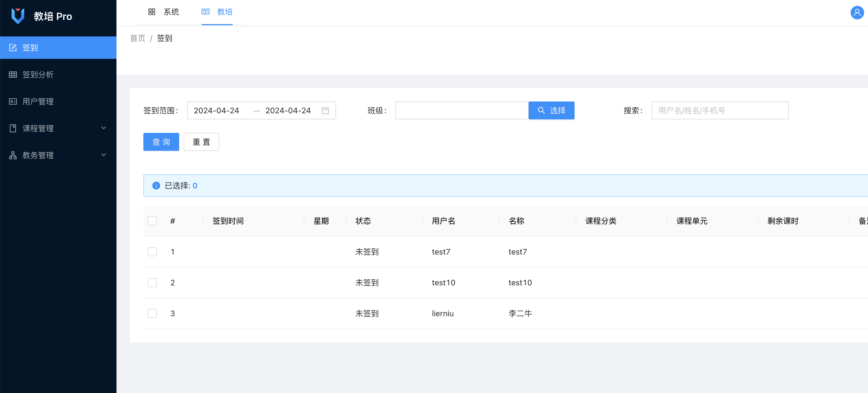Click the 教培 Pro logo icon

pyautogui.click(x=18, y=16)
